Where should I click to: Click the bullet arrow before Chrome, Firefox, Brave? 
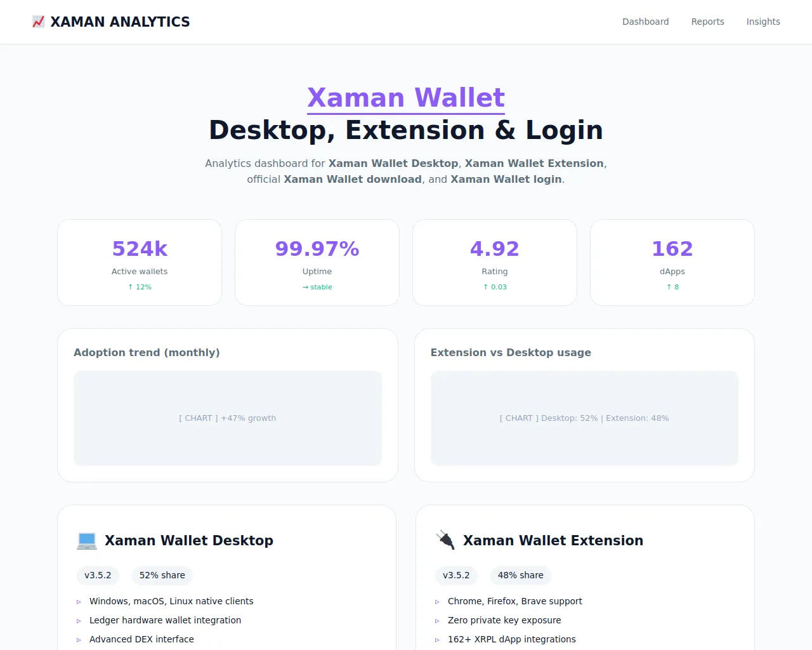(437, 602)
